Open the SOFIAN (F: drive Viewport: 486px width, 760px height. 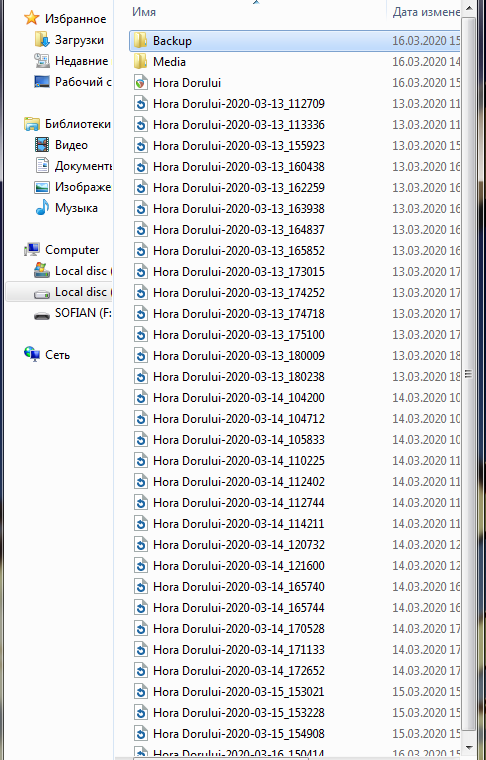(83, 313)
